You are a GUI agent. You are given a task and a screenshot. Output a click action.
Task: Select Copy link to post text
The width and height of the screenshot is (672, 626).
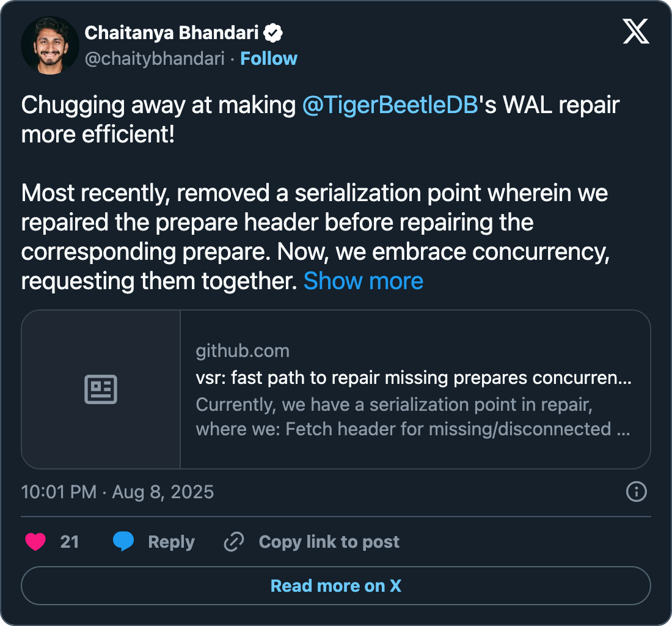click(x=329, y=542)
